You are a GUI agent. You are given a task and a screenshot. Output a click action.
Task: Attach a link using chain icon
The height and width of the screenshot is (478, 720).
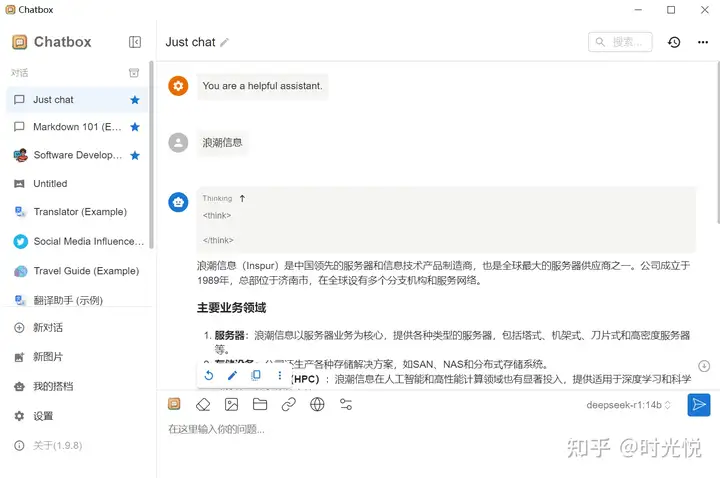(288, 405)
